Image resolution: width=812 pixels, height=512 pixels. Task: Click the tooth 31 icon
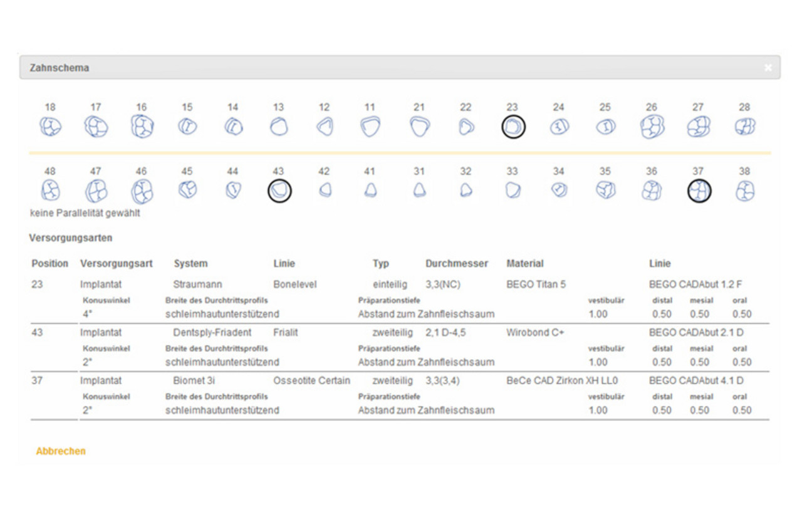419,189
